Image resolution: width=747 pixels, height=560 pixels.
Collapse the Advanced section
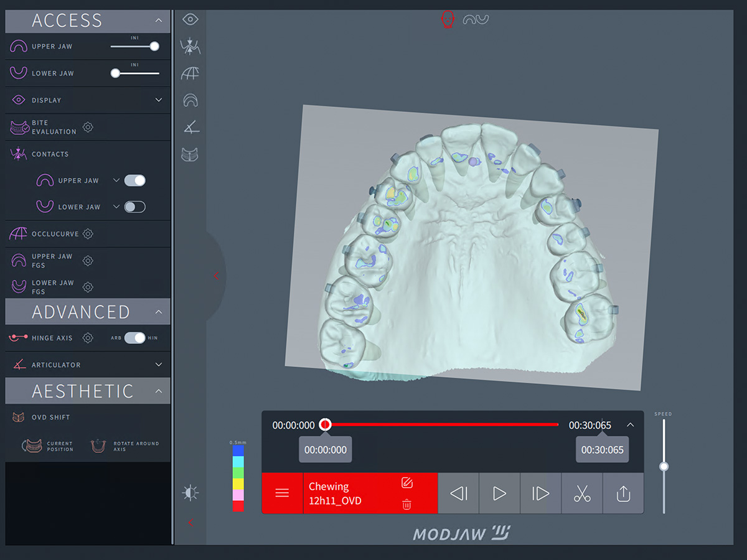click(159, 312)
